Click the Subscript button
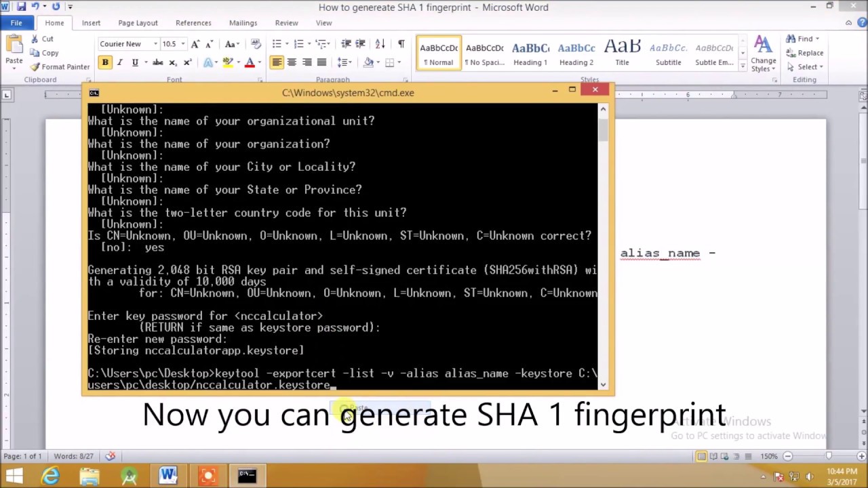This screenshot has height=488, width=868. (173, 62)
